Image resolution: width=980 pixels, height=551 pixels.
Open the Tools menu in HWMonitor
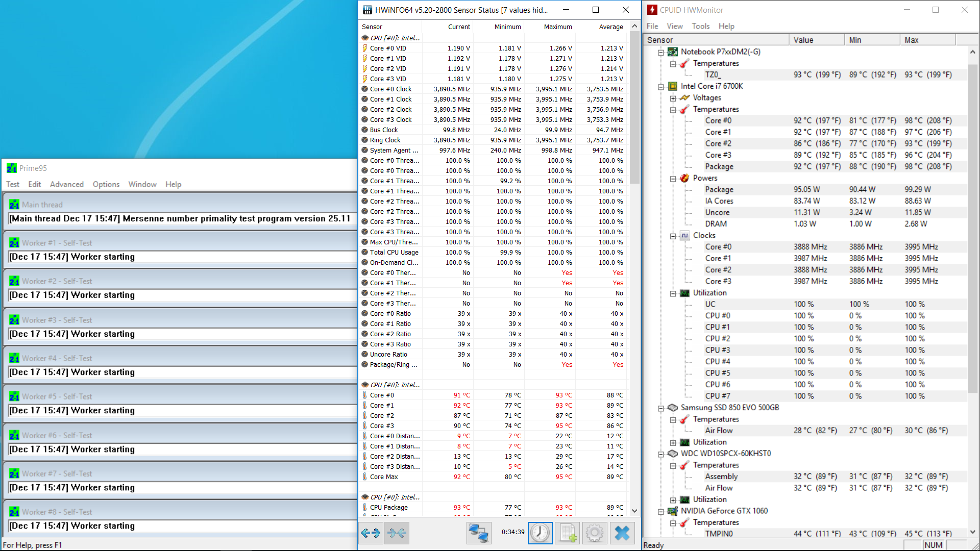[x=701, y=26]
